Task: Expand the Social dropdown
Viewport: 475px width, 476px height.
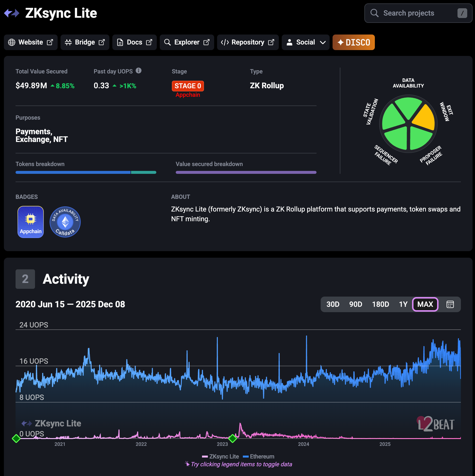Action: [x=306, y=42]
